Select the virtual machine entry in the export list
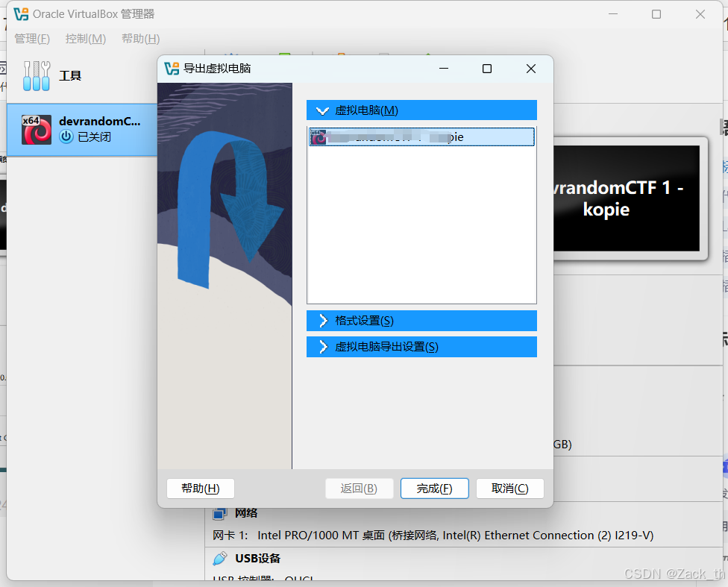The height and width of the screenshot is (587, 728). click(x=421, y=137)
